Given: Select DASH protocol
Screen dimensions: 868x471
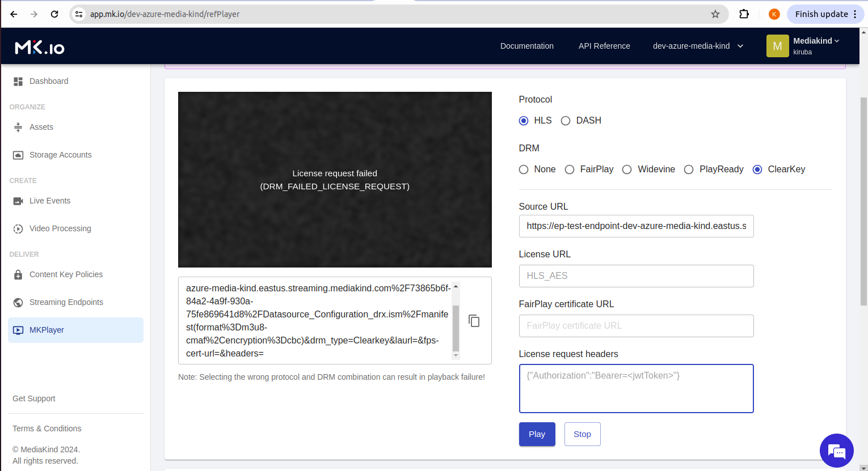Looking at the screenshot, I should [x=566, y=121].
